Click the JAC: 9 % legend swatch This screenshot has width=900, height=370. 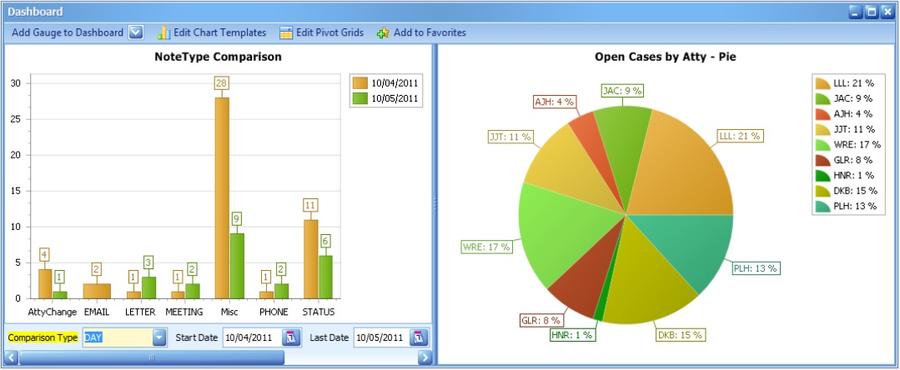point(823,99)
